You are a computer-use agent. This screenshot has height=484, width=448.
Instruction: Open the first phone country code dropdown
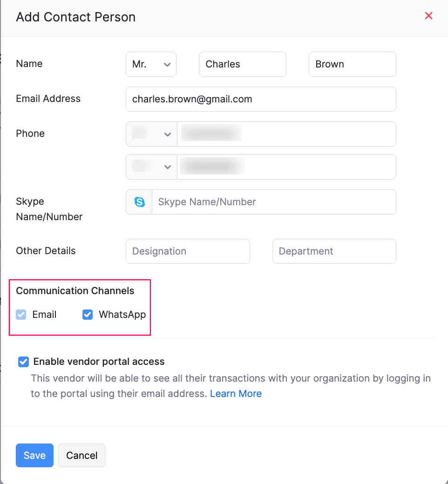tap(151, 134)
